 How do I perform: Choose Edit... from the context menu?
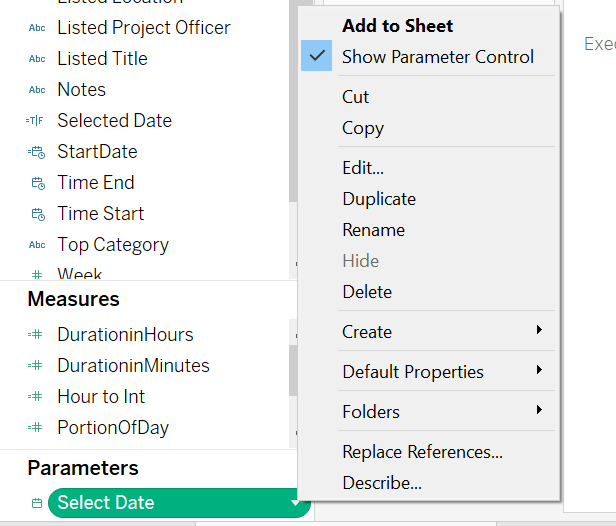point(362,168)
